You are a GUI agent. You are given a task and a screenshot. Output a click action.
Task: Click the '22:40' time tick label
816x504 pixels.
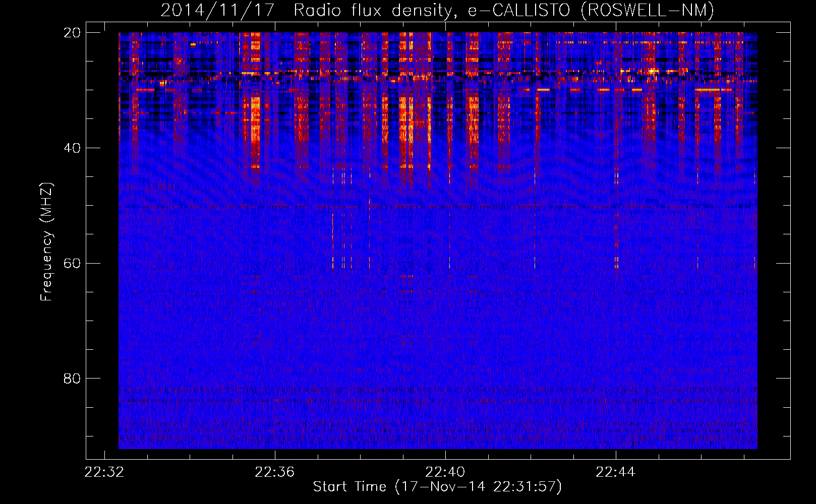click(445, 472)
